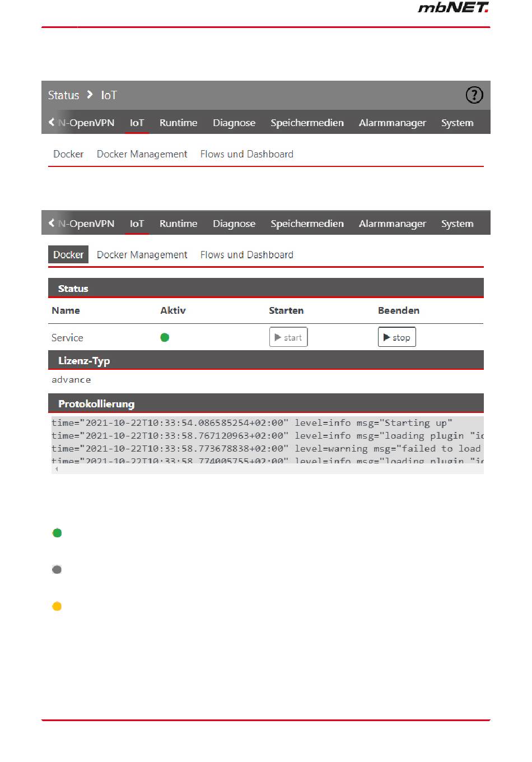Click Status in the breadcrumb
This screenshot has height=762, width=532.
63,95
